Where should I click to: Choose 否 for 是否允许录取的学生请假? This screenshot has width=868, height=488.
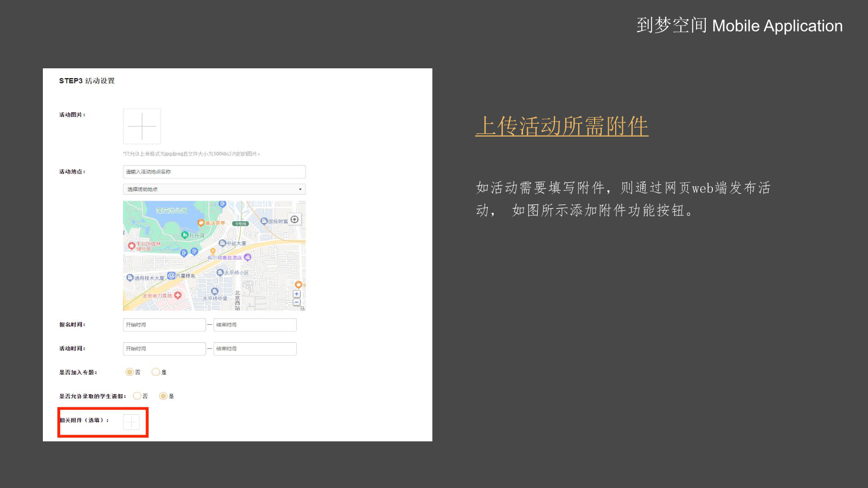[137, 396]
